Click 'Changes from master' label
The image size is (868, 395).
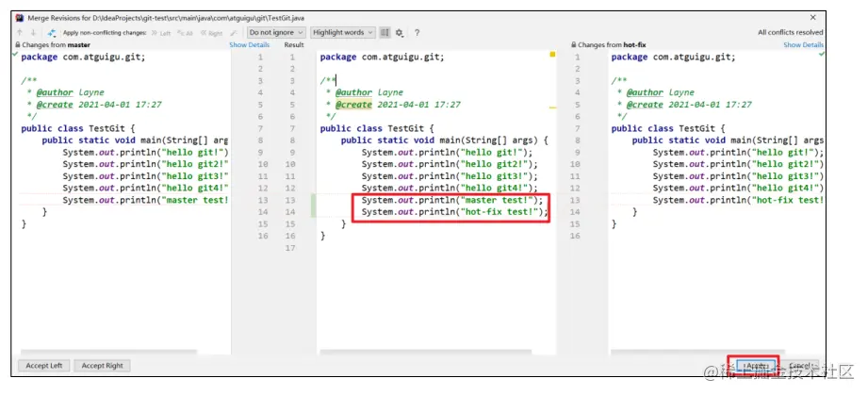[56, 45]
